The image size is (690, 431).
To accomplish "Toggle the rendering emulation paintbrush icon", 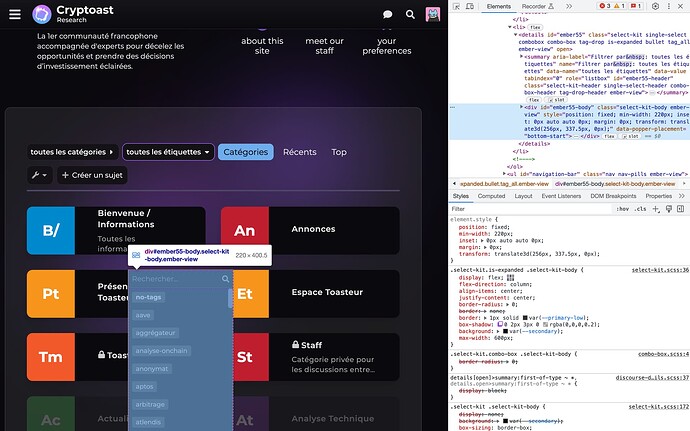I will point(668,209).
